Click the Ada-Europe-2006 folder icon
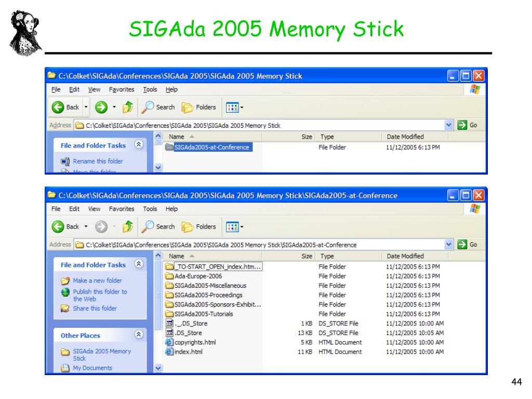The height and width of the screenshot is (399, 532). point(169,276)
